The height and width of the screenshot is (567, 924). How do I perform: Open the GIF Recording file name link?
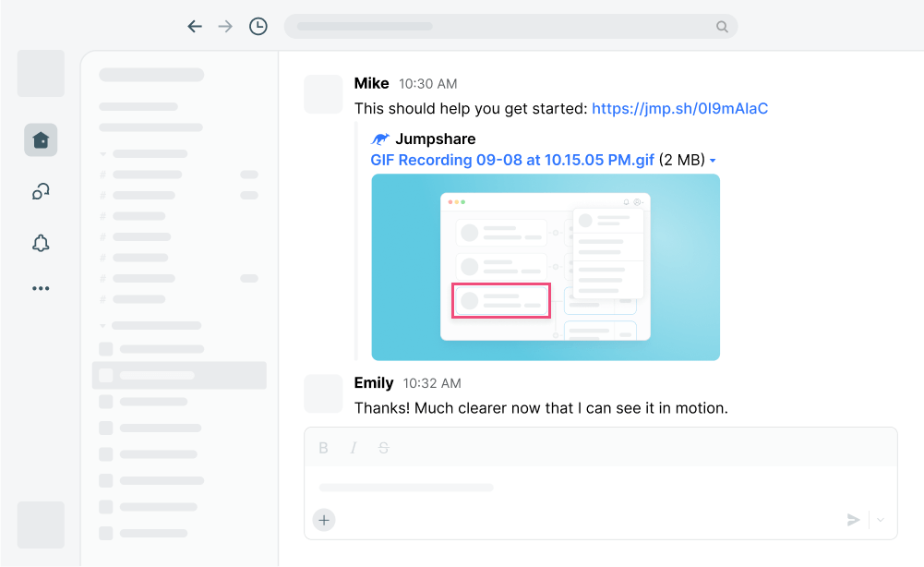coord(512,160)
